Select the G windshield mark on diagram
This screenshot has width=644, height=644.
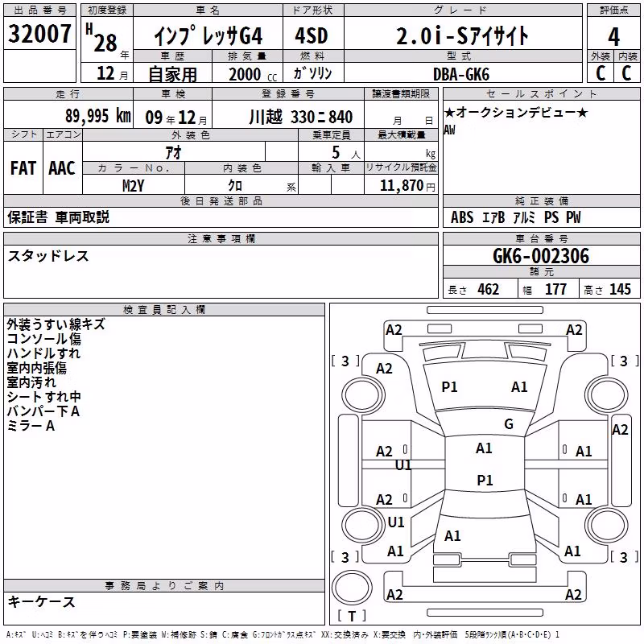tap(509, 424)
